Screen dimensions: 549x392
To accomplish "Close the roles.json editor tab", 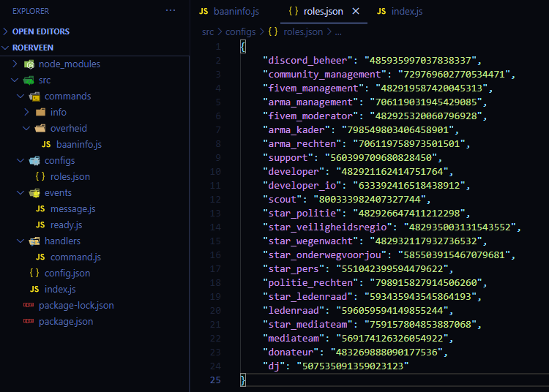I will point(356,12).
